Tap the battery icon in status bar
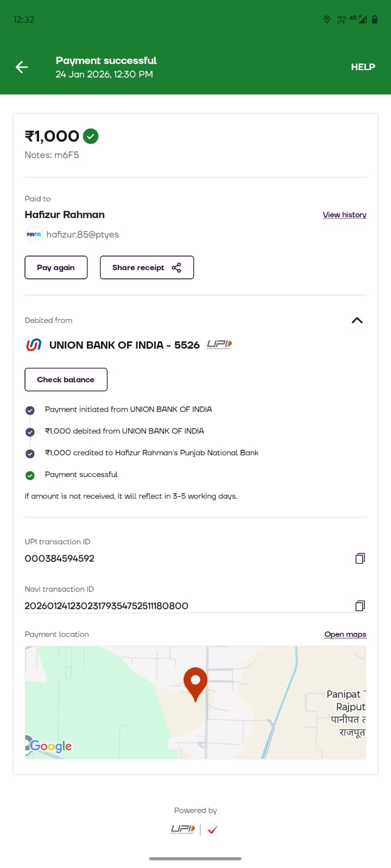The image size is (391, 868). tap(375, 20)
